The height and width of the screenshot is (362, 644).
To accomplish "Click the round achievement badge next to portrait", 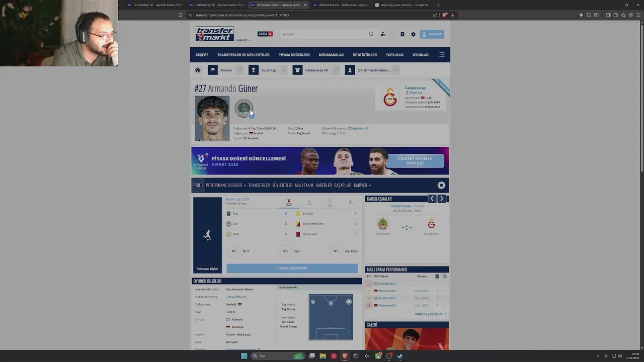I will point(244,108).
